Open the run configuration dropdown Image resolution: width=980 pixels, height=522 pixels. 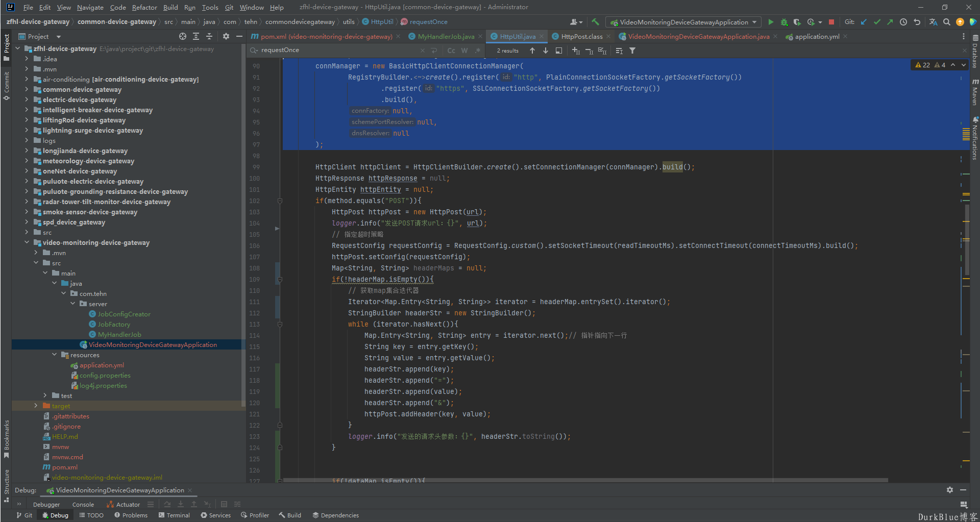(x=683, y=22)
